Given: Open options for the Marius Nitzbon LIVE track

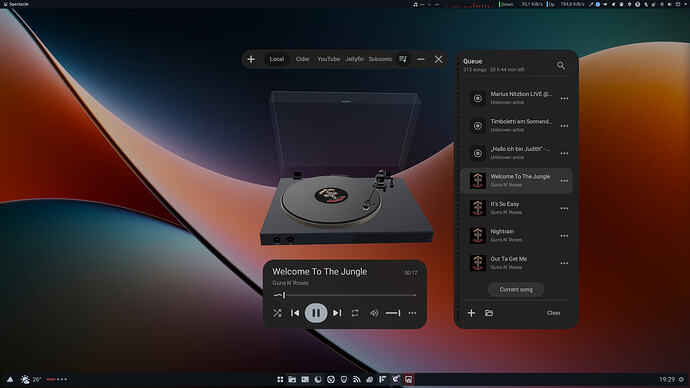Looking at the screenshot, I should click(564, 99).
